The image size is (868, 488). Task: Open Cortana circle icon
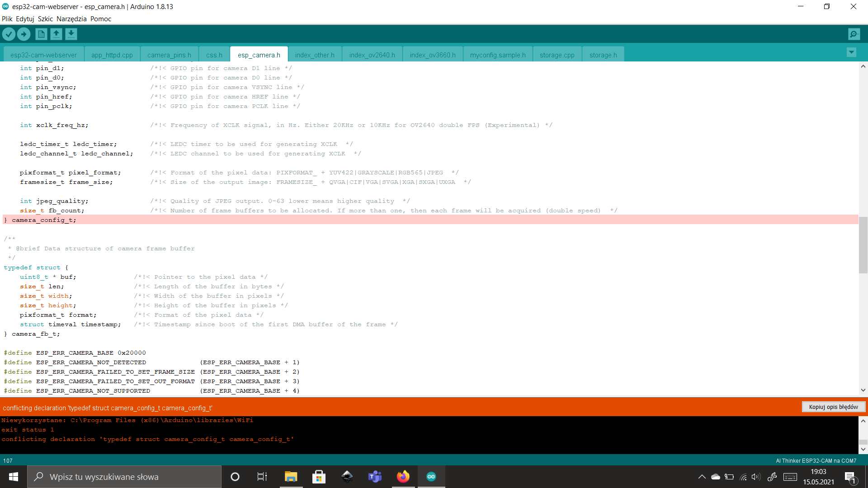tap(235, 477)
